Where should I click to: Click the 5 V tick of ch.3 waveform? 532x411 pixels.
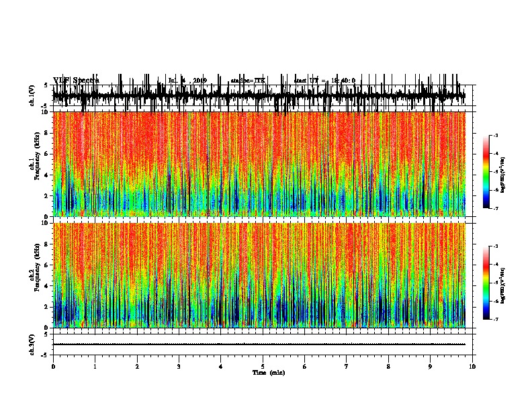(x=46, y=334)
